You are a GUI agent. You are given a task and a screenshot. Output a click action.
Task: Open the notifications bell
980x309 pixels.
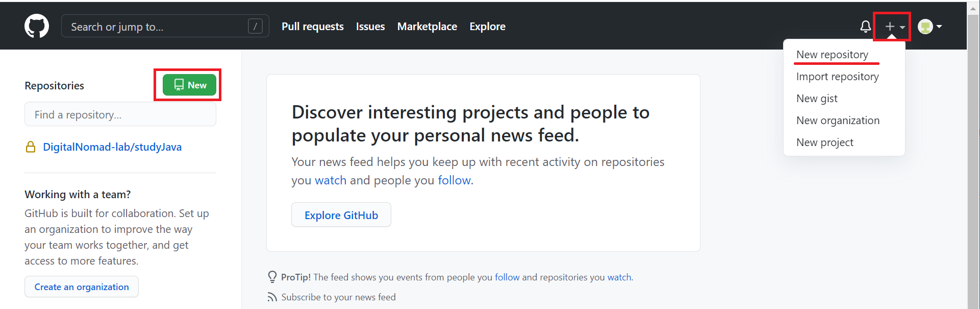click(865, 27)
